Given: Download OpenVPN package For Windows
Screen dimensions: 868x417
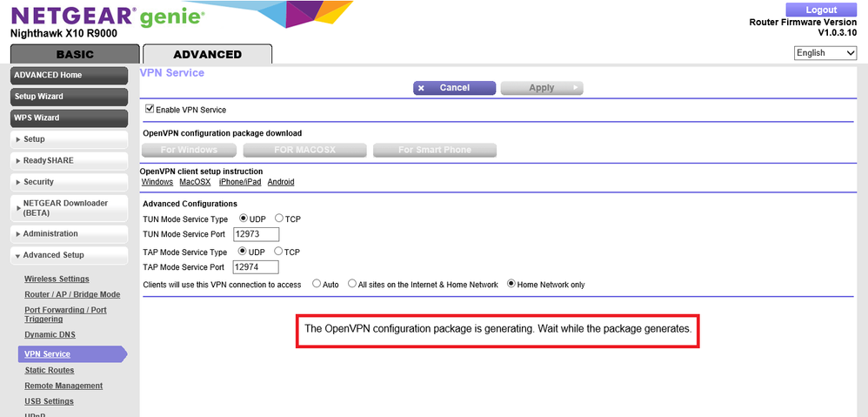Looking at the screenshot, I should pos(189,150).
